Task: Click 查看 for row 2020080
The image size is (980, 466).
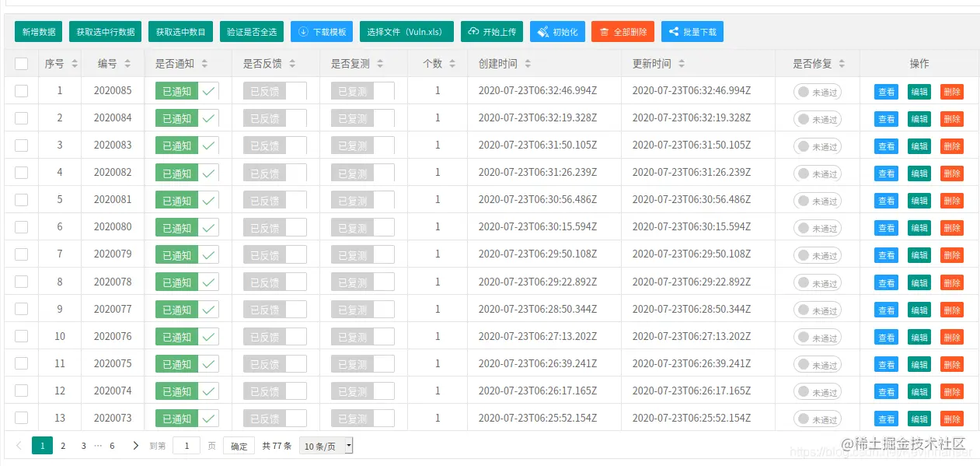Action: pyautogui.click(x=886, y=228)
